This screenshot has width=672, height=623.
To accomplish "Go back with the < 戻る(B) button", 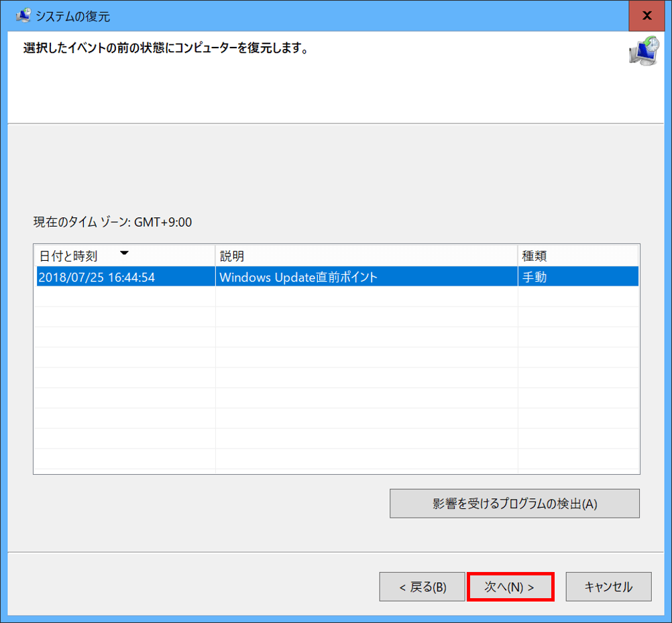I will [422, 587].
